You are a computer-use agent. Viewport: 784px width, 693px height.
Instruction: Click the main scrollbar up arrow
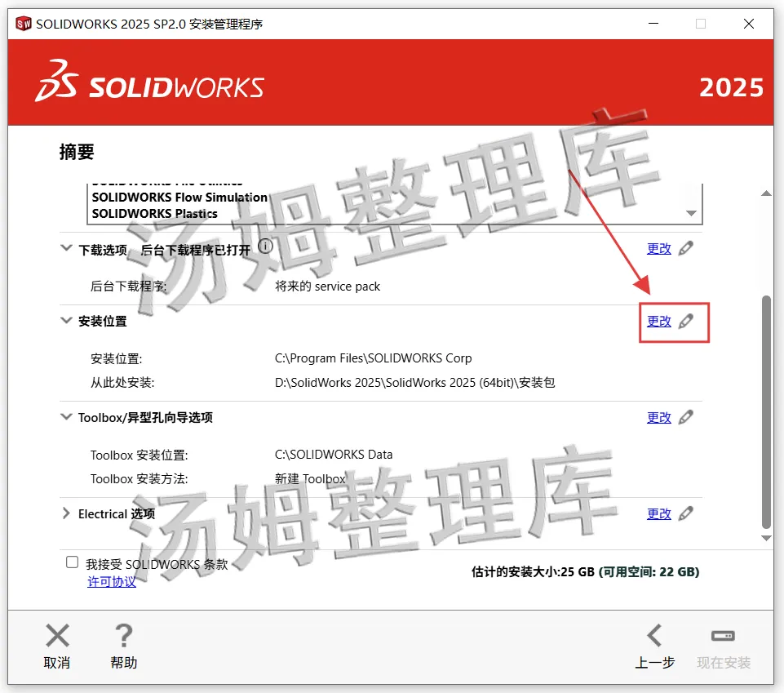tap(766, 193)
